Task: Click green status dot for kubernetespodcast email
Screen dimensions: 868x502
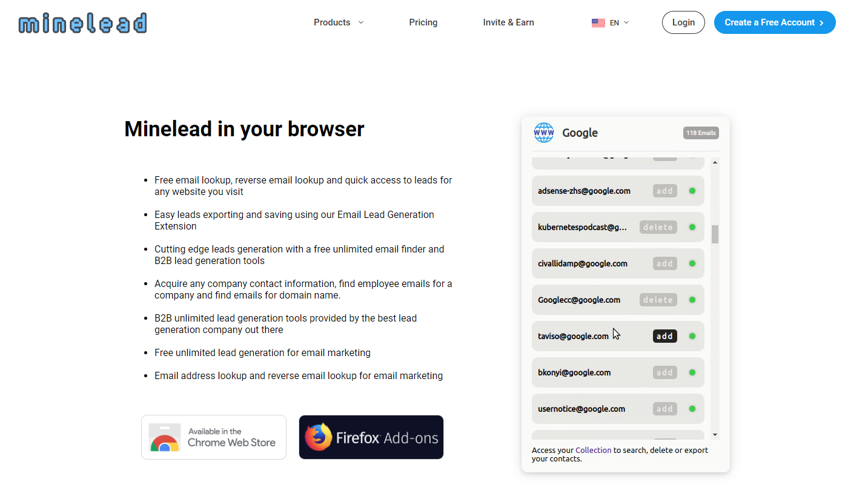Action: [x=692, y=227]
